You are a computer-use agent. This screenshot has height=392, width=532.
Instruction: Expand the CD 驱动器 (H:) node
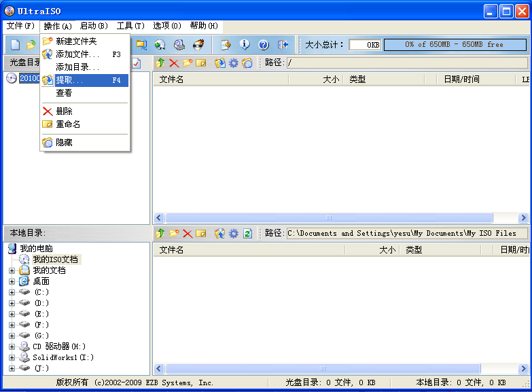click(12, 347)
